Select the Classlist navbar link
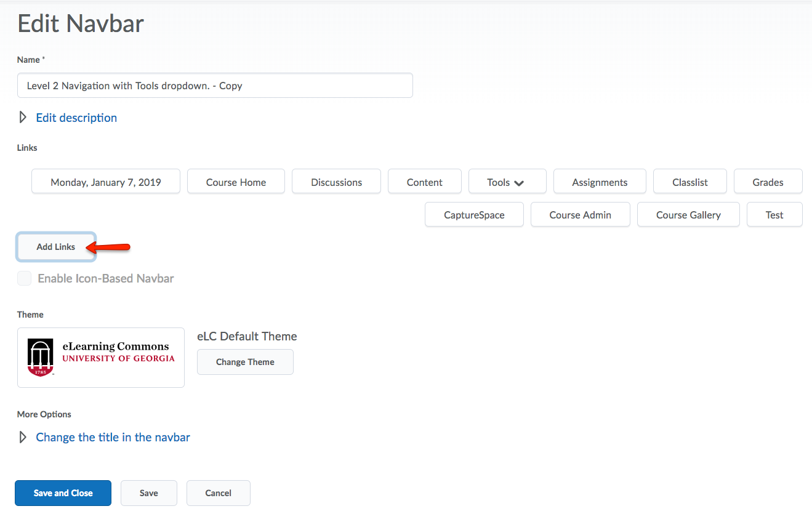This screenshot has width=812, height=514. (689, 182)
